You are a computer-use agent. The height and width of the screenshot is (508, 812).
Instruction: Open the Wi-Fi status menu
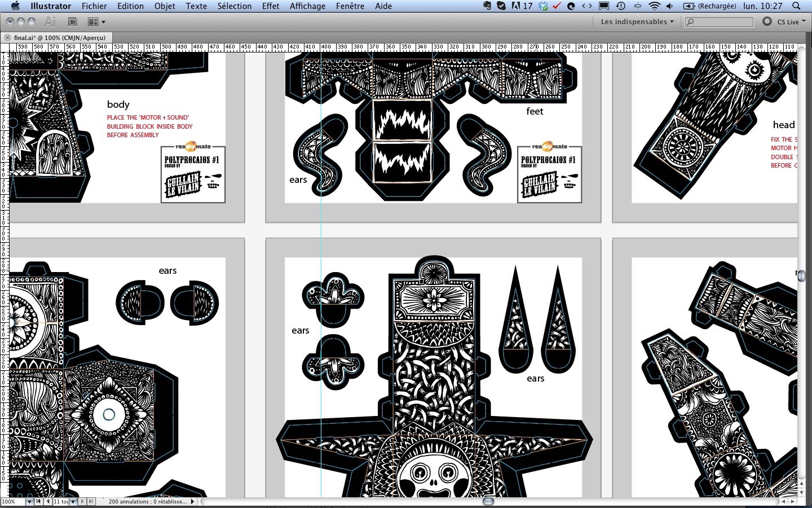pyautogui.click(x=654, y=6)
